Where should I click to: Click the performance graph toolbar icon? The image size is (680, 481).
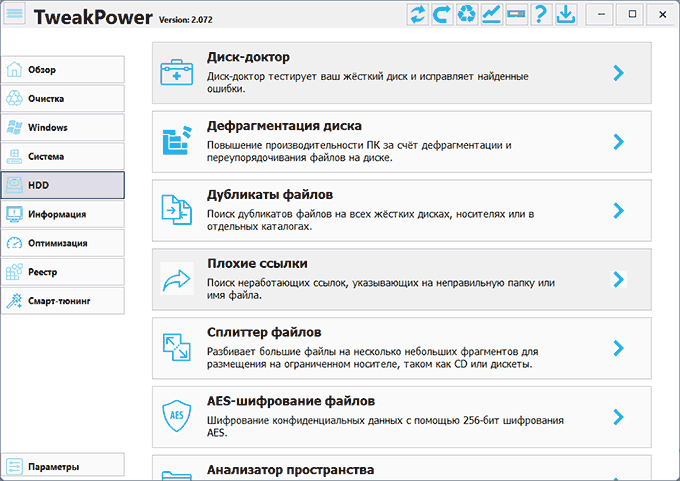pyautogui.click(x=491, y=14)
